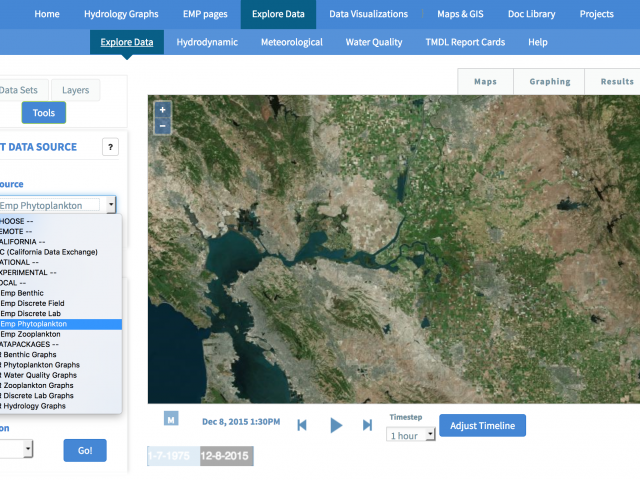Click the Go! button

[85, 451]
